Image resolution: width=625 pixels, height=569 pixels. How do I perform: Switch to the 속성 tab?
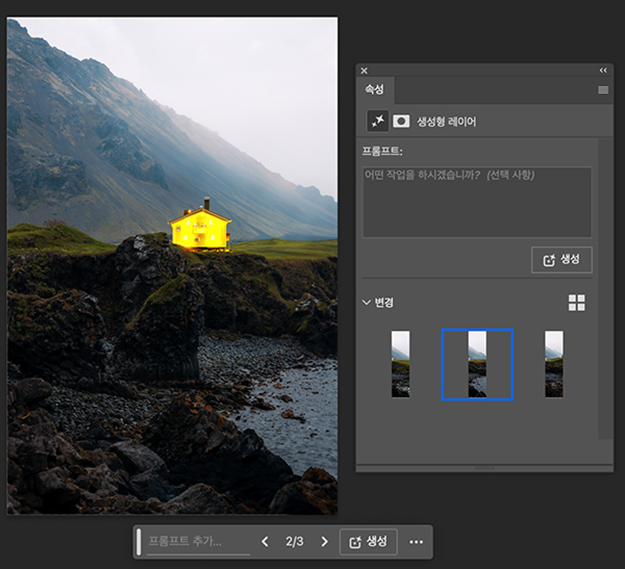tap(375, 90)
